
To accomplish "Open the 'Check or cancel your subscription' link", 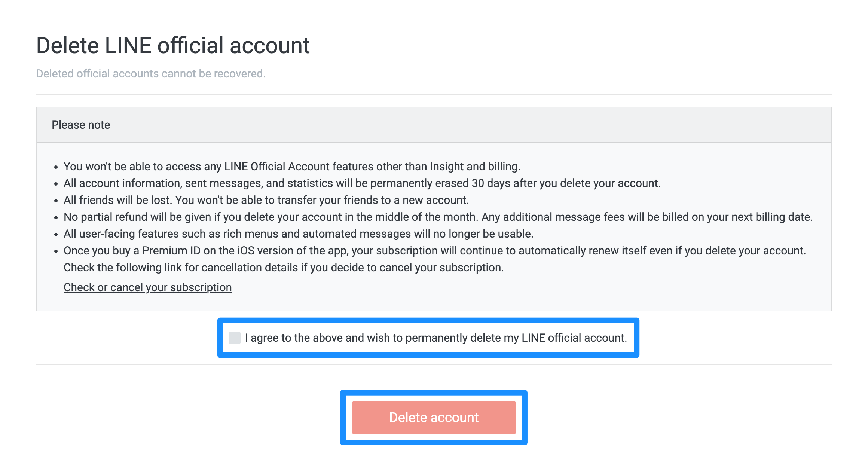I will (x=148, y=287).
